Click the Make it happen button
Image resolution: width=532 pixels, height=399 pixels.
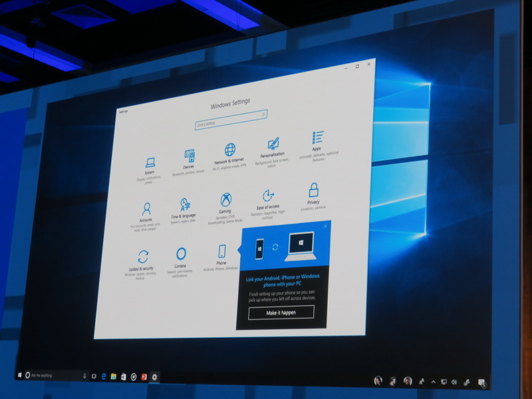tap(281, 313)
